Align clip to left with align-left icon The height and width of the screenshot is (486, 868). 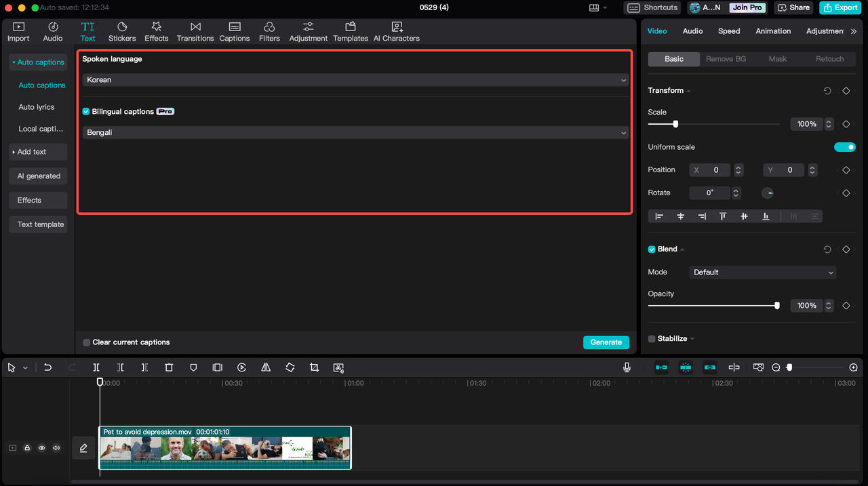click(659, 216)
